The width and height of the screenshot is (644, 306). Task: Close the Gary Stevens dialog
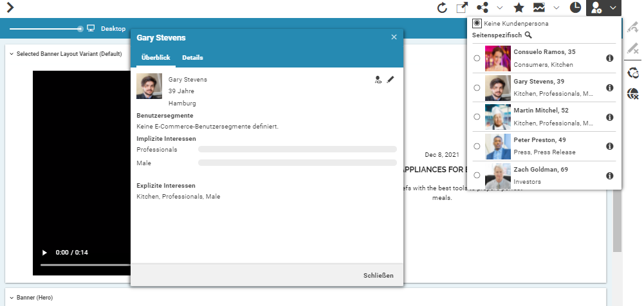[x=394, y=37]
